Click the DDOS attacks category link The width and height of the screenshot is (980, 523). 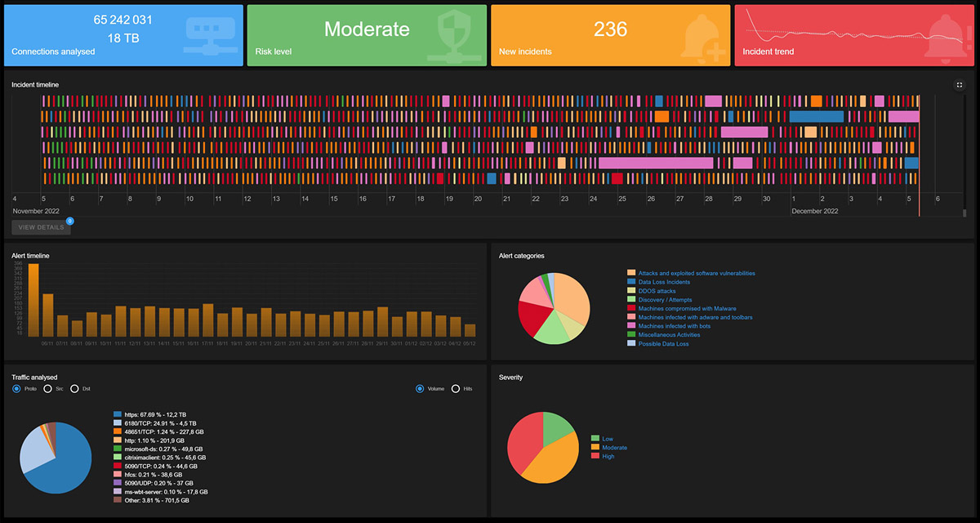click(657, 291)
